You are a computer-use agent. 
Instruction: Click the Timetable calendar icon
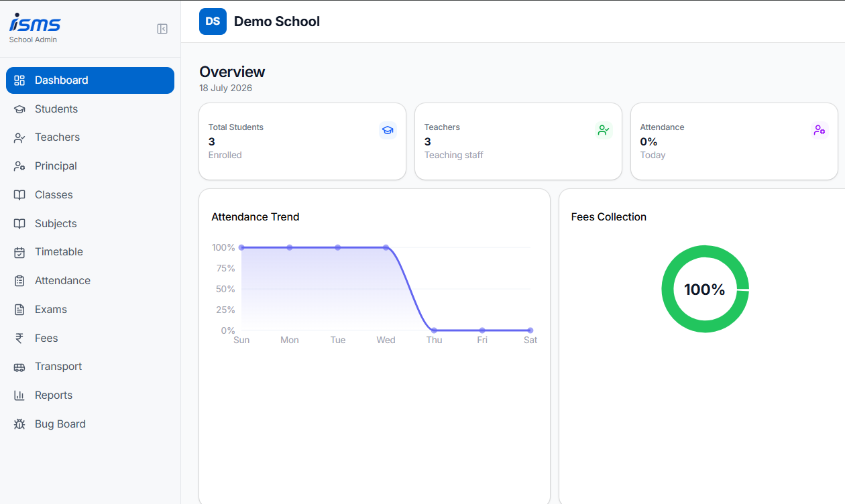[19, 252]
